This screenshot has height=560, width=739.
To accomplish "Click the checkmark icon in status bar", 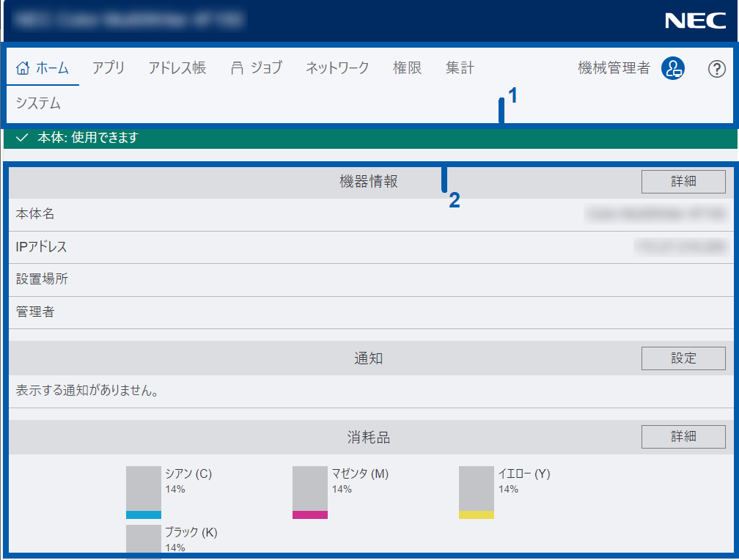I will [22, 138].
